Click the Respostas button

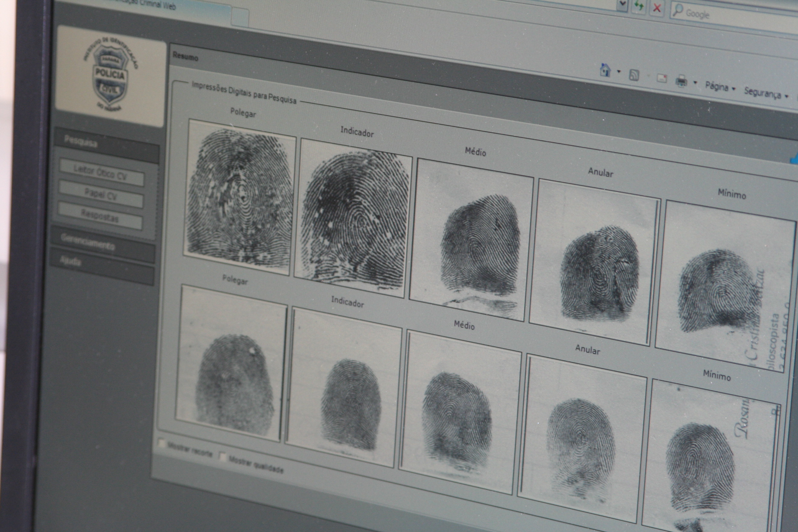click(x=100, y=215)
